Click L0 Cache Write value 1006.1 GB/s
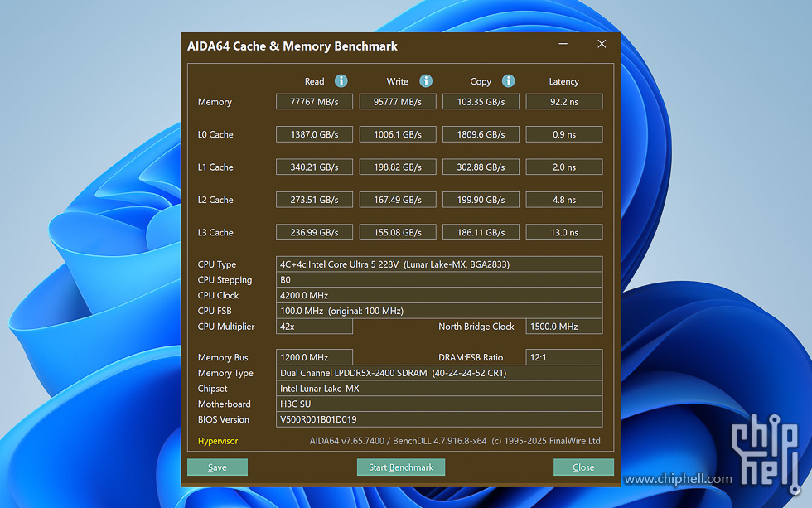The height and width of the screenshot is (508, 812). click(x=398, y=134)
